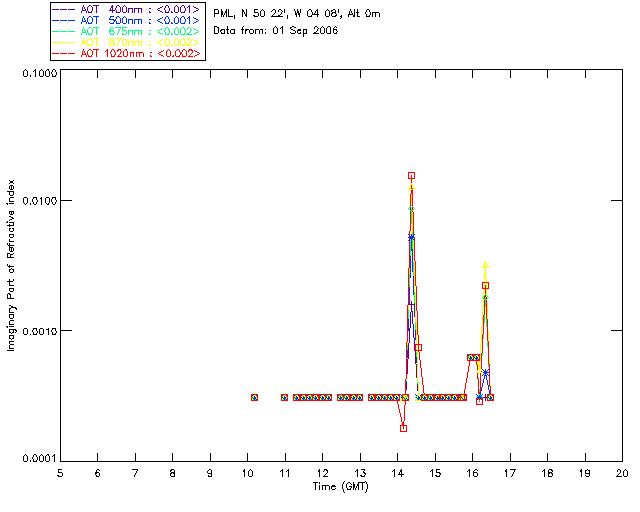This screenshot has height=512, width=640.
Task: Click the PML station location text
Action: tap(297, 13)
